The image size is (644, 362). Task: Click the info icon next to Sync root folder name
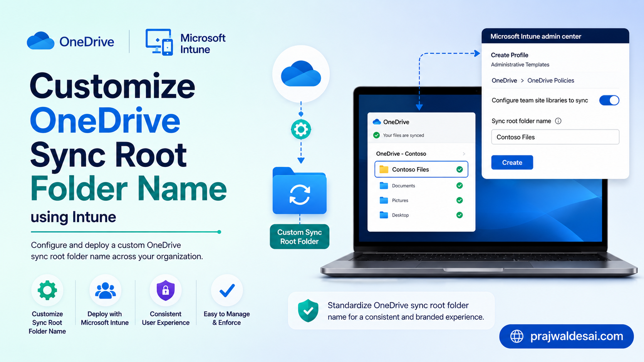558,121
